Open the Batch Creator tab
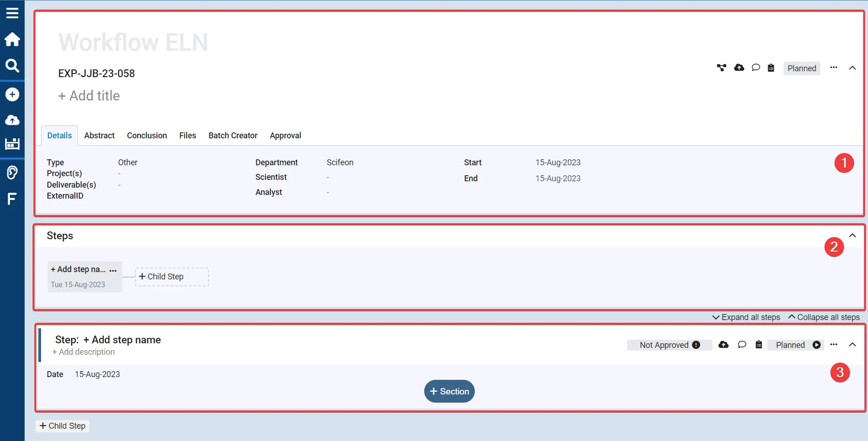This screenshot has width=868, height=441. 233,136
